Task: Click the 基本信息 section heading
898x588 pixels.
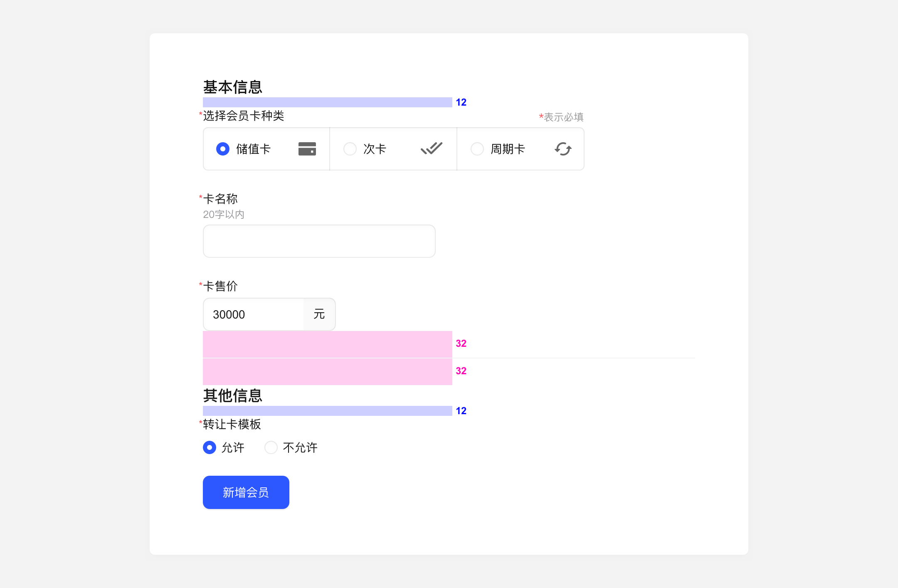Action: 232,87
